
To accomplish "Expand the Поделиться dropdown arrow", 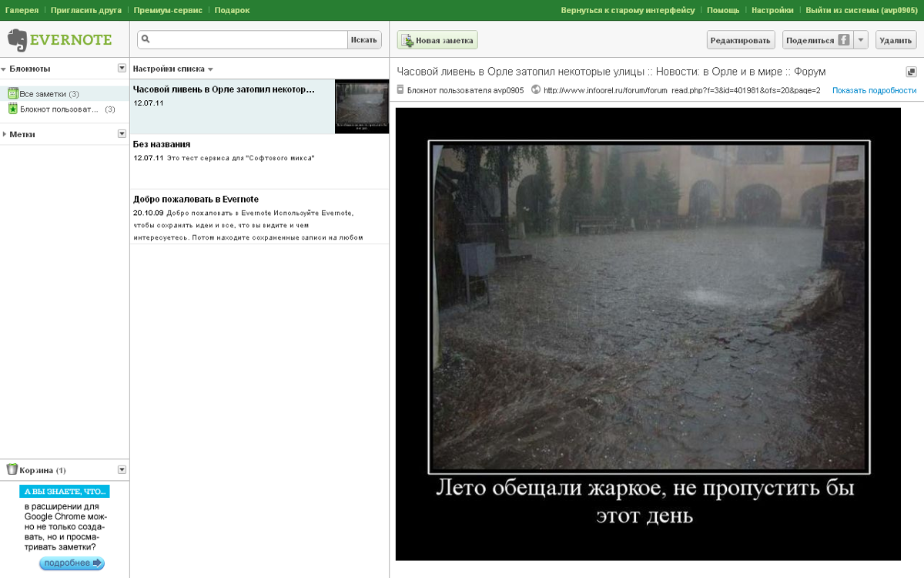I will (861, 40).
